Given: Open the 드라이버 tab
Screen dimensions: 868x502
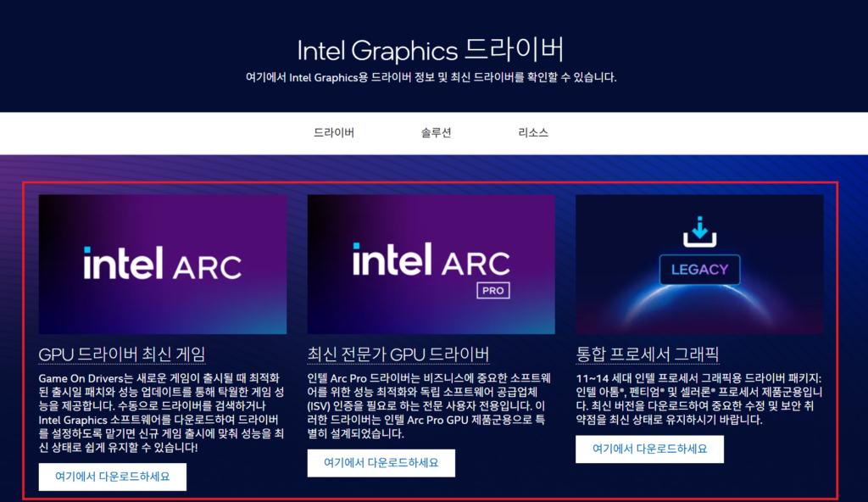Looking at the screenshot, I should click(334, 133).
